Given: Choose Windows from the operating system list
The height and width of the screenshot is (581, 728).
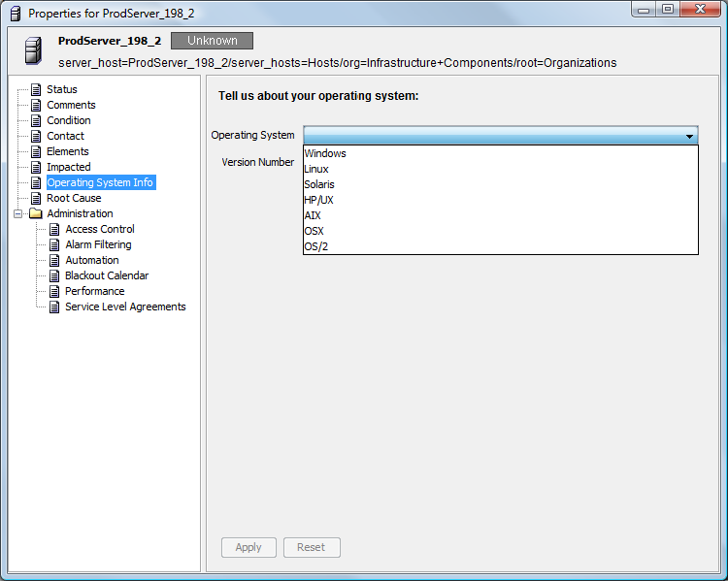Looking at the screenshot, I should point(501,153).
